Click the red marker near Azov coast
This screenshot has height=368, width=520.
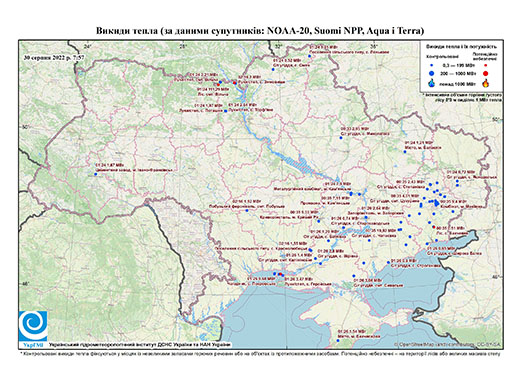coord(433,227)
